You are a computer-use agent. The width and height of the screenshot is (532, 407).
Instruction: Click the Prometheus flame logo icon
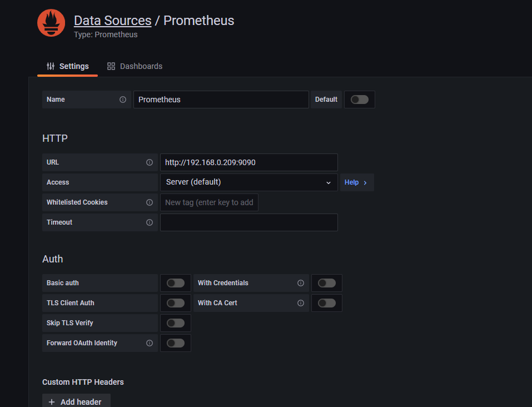click(51, 23)
